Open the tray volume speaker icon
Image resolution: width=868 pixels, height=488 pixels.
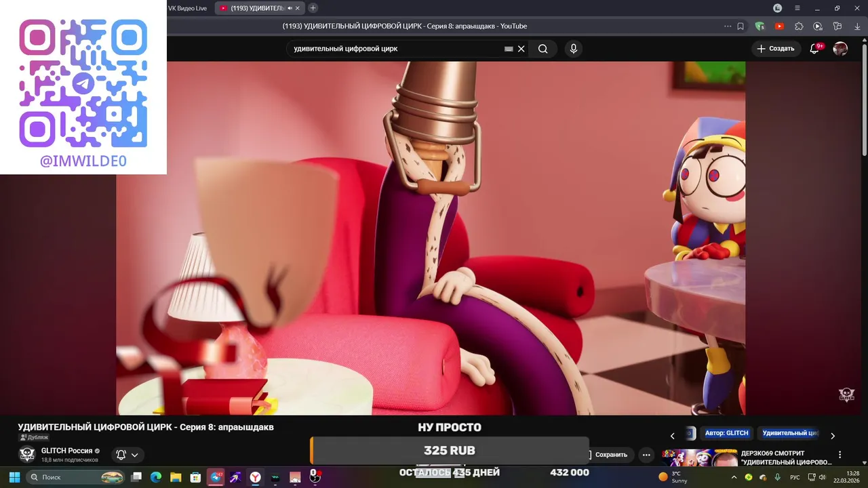coord(823,477)
